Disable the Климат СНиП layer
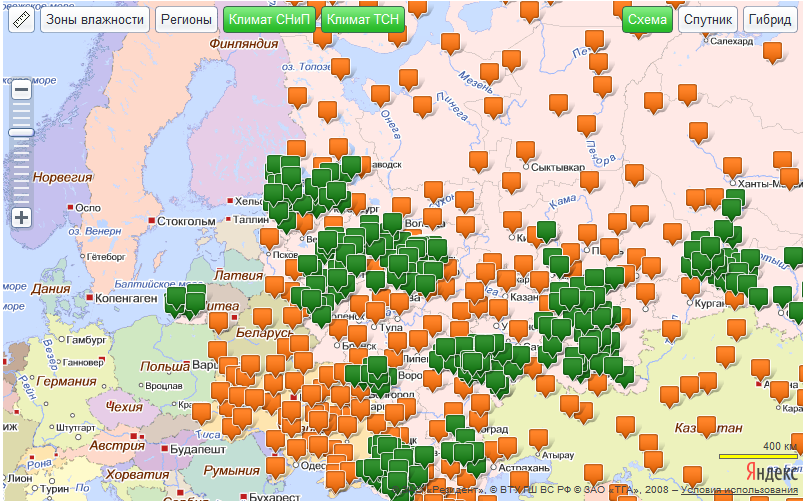805x501 pixels. pyautogui.click(x=270, y=20)
